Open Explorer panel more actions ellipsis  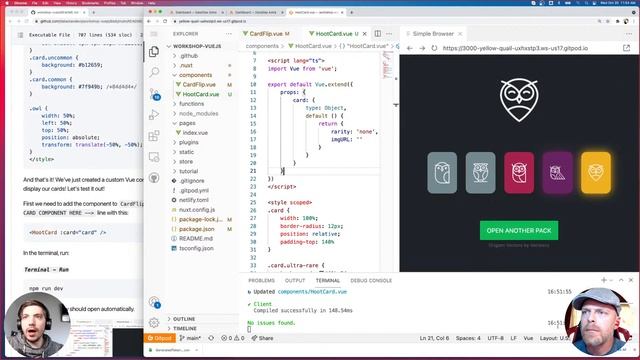229,34
